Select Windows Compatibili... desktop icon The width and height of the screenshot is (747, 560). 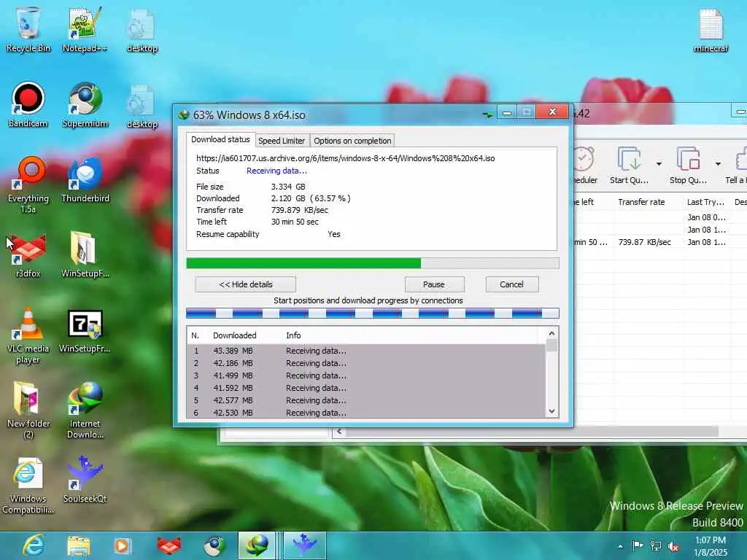(x=28, y=486)
